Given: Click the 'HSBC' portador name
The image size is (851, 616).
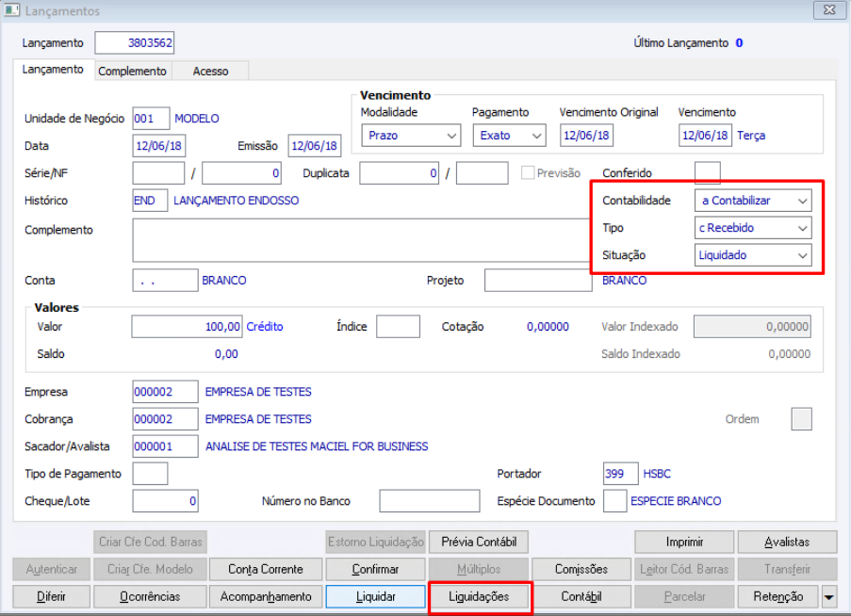Looking at the screenshot, I should coord(657,474).
